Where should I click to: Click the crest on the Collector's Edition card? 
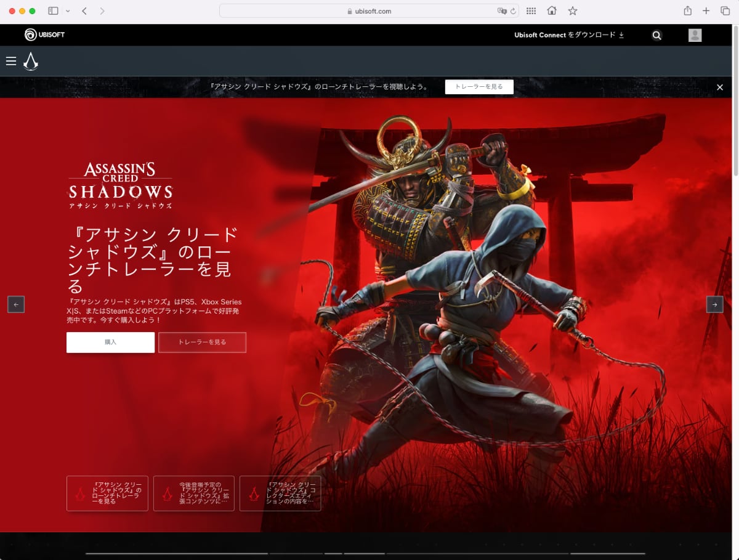point(254,493)
